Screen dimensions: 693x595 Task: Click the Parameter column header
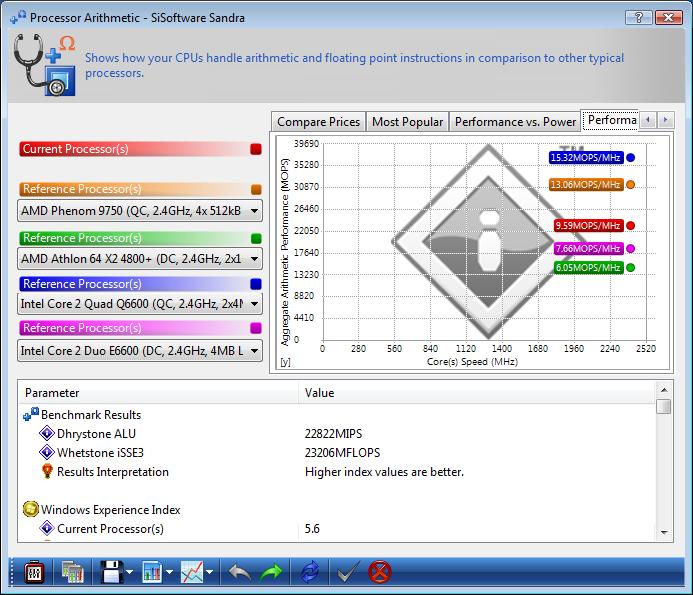(158, 393)
